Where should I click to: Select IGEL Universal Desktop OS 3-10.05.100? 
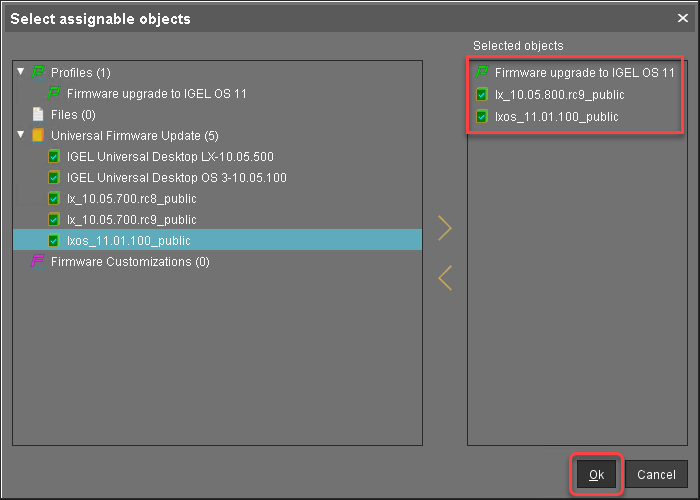point(176,178)
